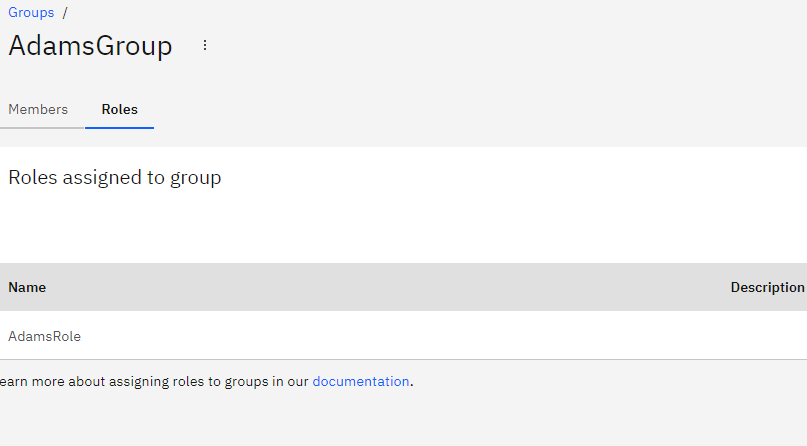Image resolution: width=807 pixels, height=446 pixels.
Task: Click the breadcrumb slash separator
Action: coord(65,12)
